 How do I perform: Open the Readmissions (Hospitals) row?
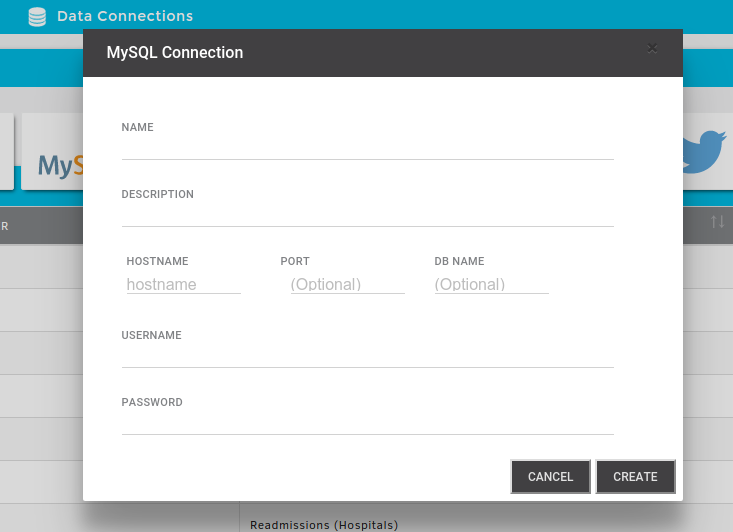point(324,524)
